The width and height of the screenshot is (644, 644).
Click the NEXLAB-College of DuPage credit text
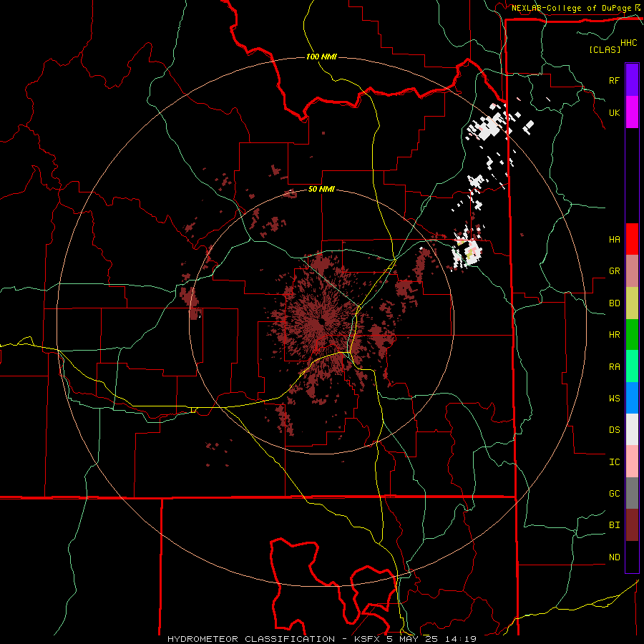(571, 8)
